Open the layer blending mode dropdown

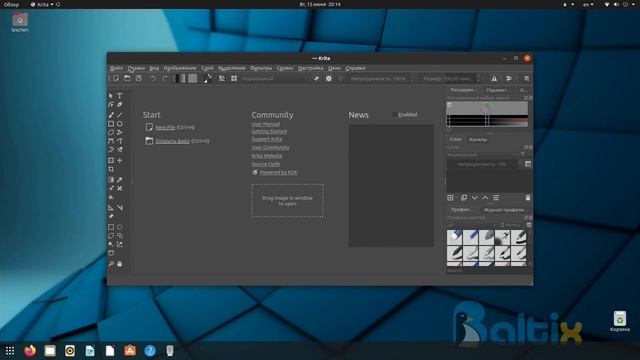pos(482,155)
